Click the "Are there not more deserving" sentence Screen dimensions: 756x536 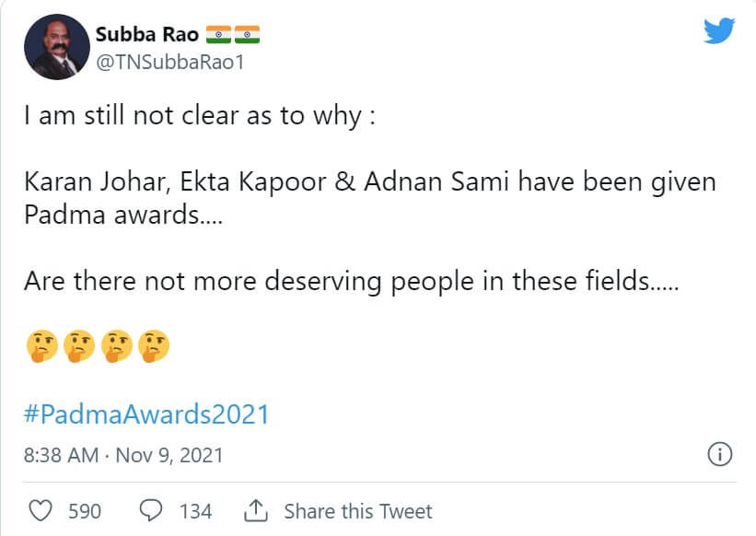(351, 281)
